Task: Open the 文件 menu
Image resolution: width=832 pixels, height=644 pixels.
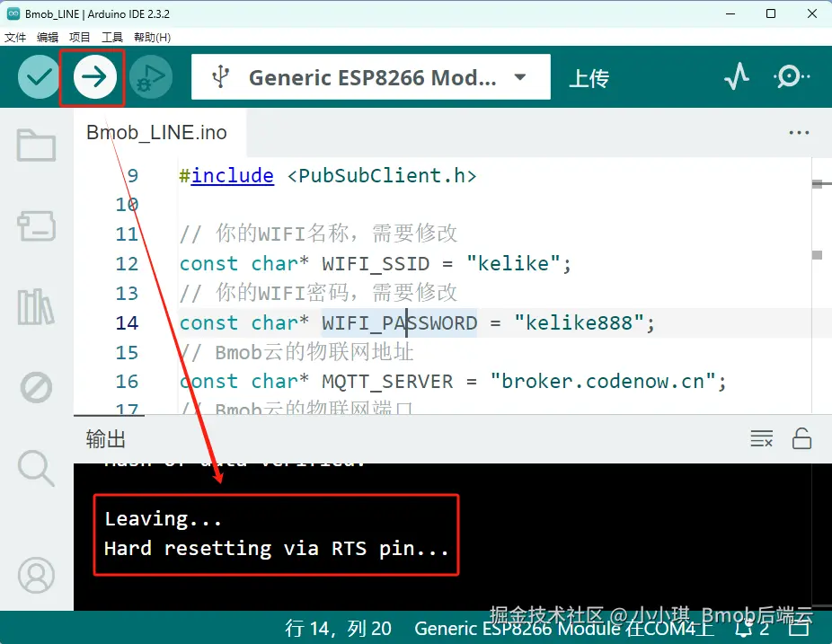Action: [x=15, y=37]
